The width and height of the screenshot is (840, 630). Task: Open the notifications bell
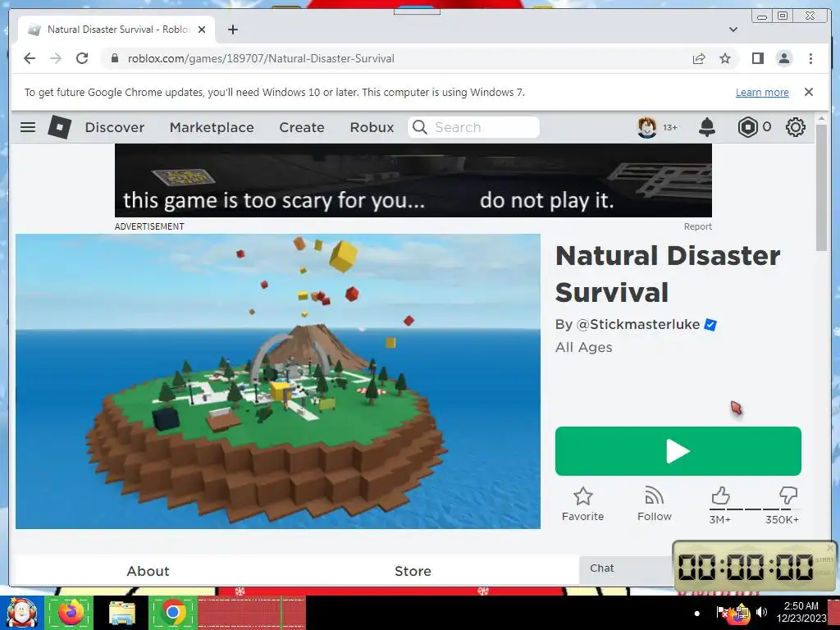click(x=707, y=127)
